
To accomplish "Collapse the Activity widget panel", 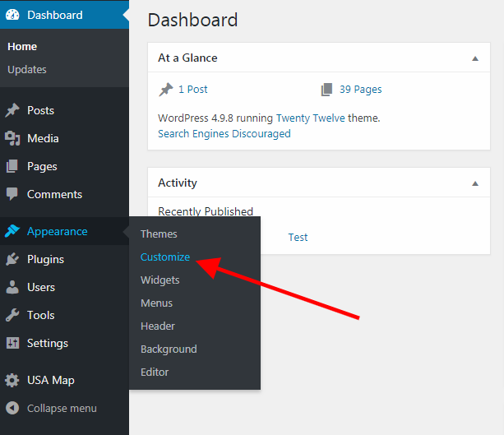I will [474, 183].
